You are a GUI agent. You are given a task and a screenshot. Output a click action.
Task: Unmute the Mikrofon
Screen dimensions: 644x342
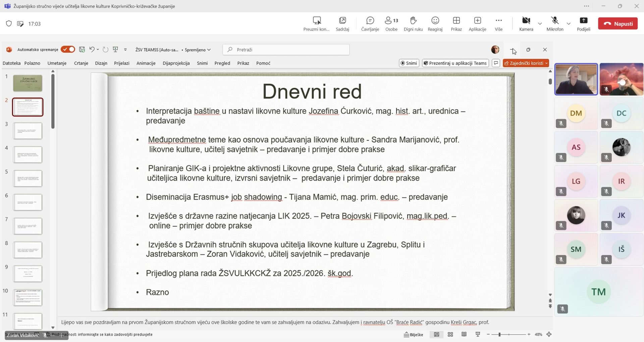point(555,24)
